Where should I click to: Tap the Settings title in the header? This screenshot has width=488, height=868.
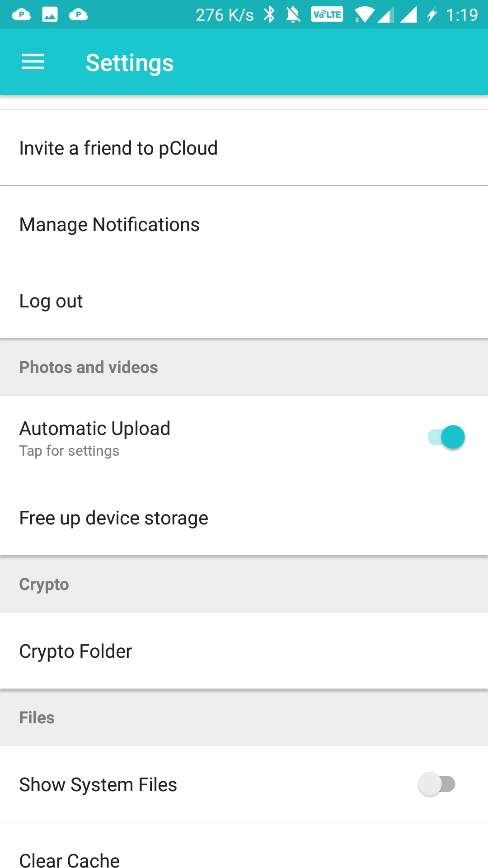(x=130, y=63)
